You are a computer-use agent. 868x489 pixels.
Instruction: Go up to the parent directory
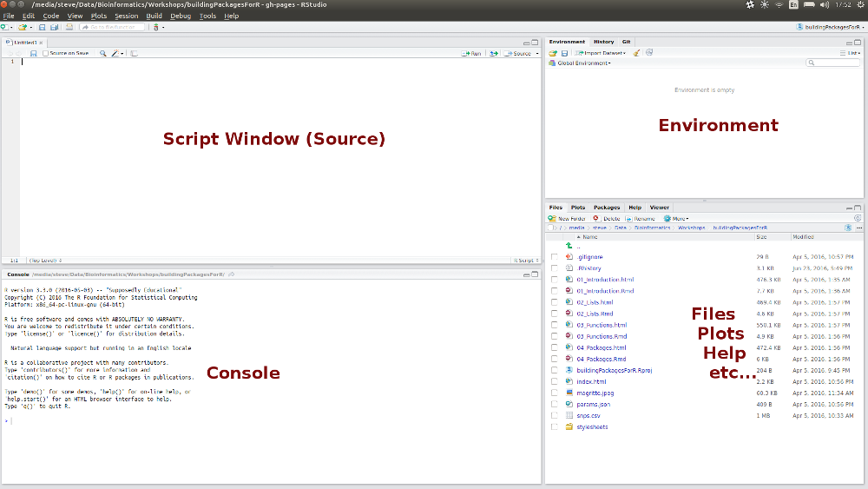click(x=570, y=247)
